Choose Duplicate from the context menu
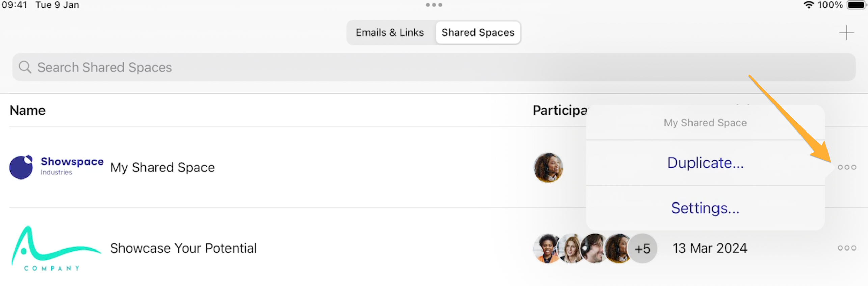Image resolution: width=868 pixels, height=286 pixels. [x=705, y=163]
